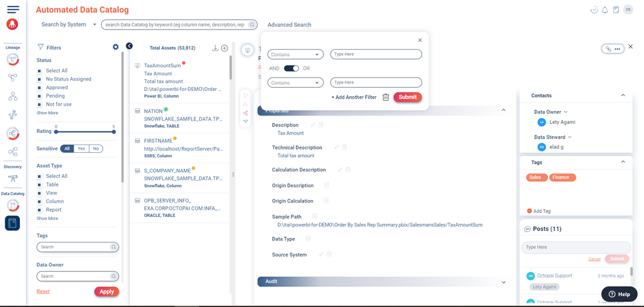The image size is (644, 307).
Task: Close the asset details panel
Action: tap(630, 46)
